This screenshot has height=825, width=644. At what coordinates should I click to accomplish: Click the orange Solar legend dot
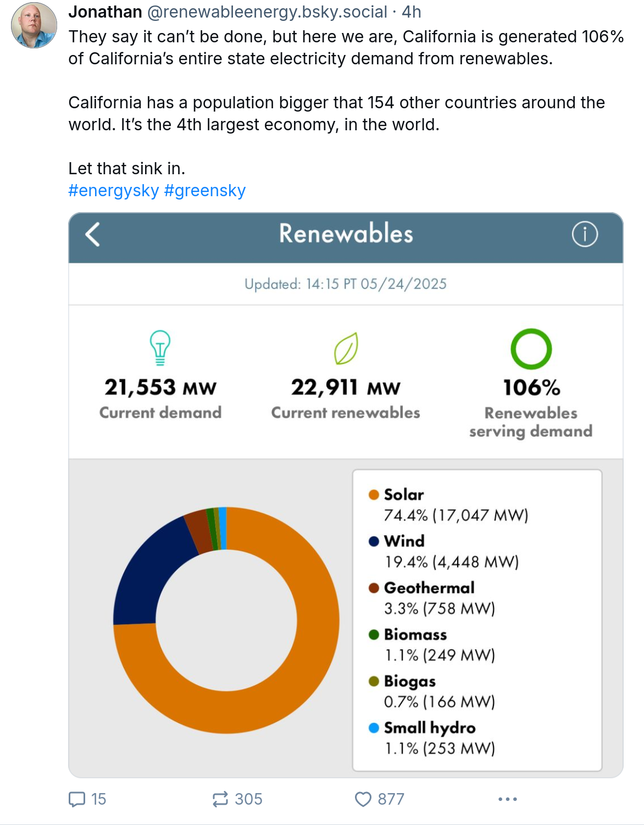click(374, 495)
